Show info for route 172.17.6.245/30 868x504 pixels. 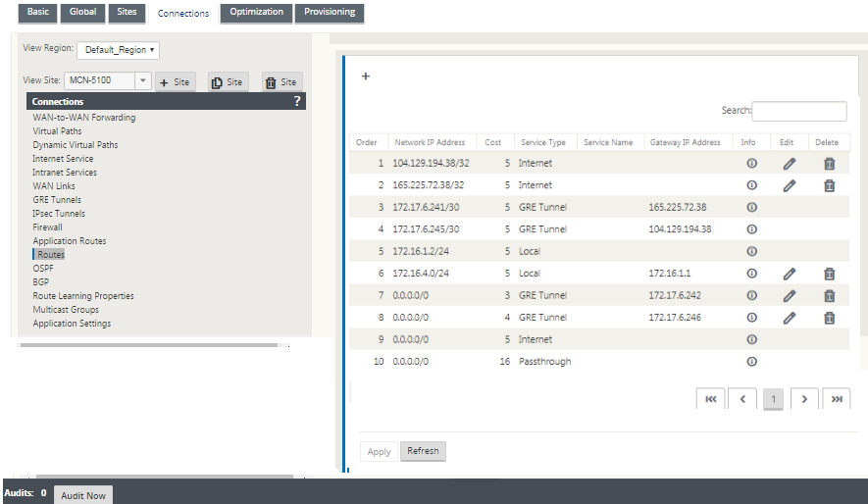point(751,229)
